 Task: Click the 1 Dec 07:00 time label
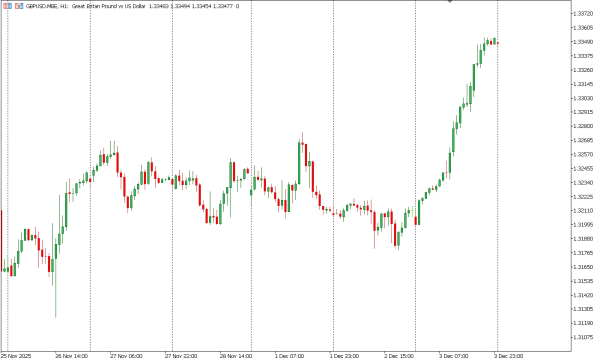pos(289,356)
